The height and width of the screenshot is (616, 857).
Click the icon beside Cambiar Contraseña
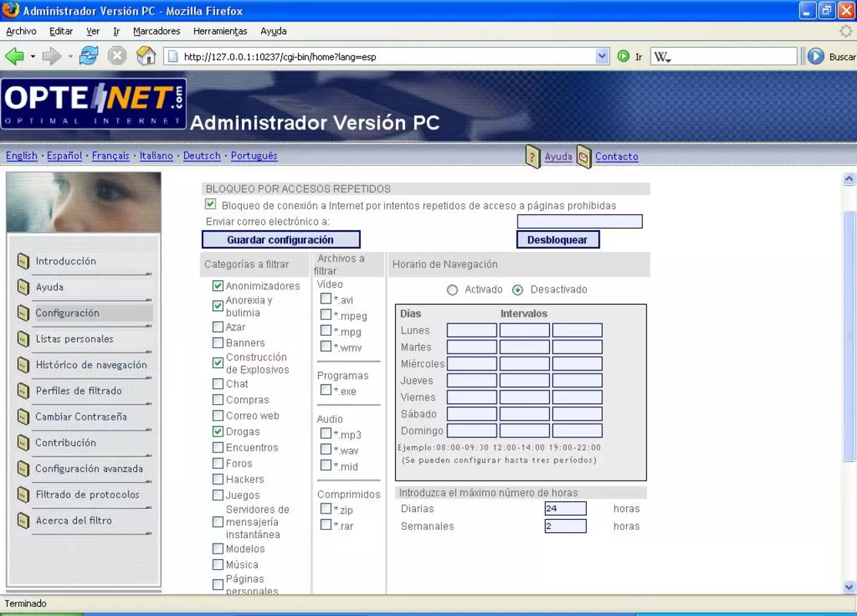point(23,417)
